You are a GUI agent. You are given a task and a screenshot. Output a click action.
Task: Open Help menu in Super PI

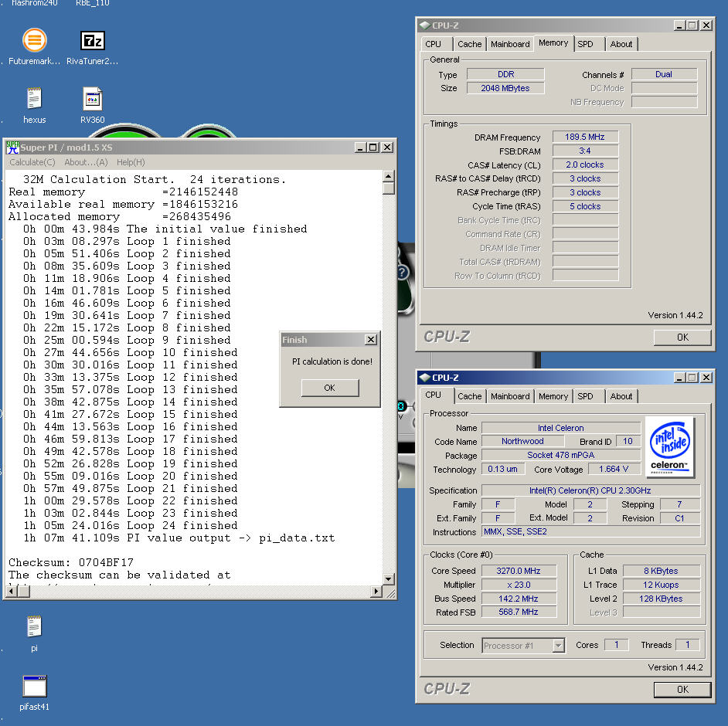point(131,162)
